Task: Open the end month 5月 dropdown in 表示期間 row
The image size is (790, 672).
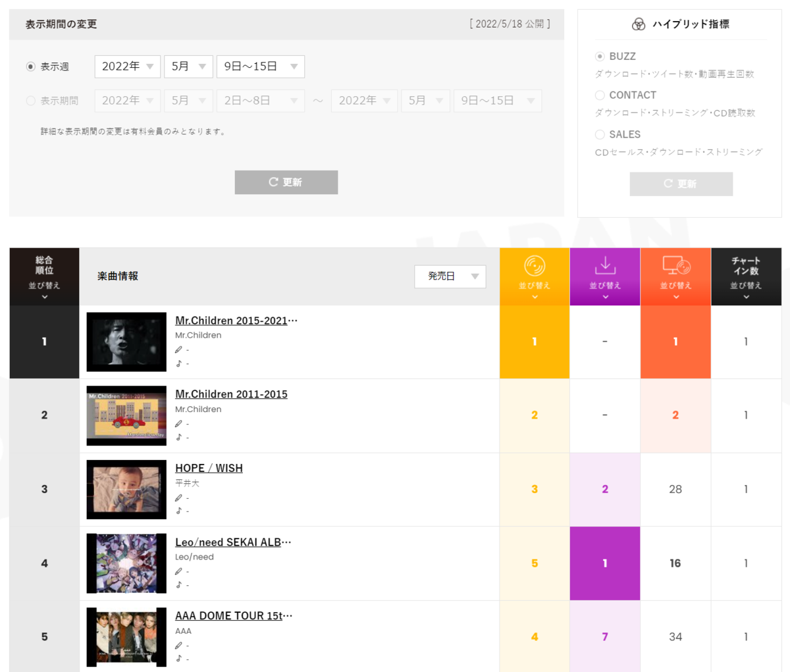Action: click(425, 101)
